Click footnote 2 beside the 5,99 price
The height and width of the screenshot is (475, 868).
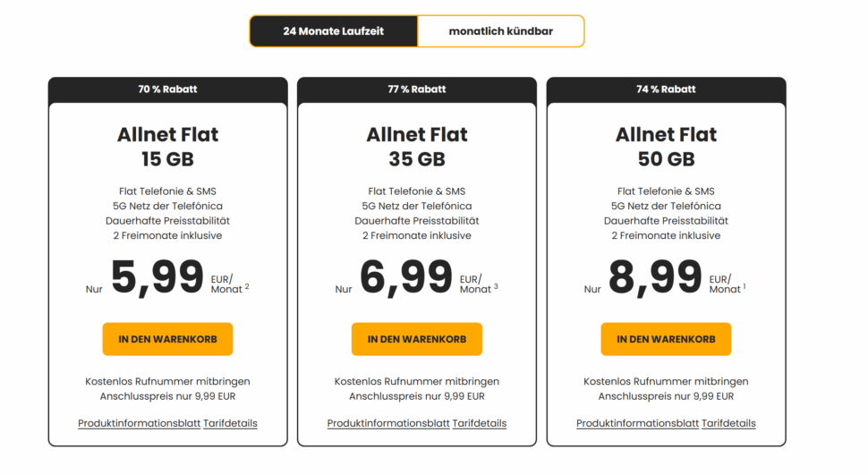coord(247,286)
